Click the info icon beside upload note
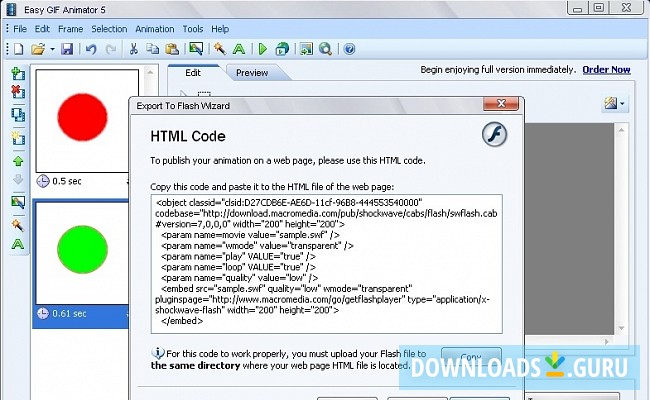The height and width of the screenshot is (400, 650). point(158,353)
